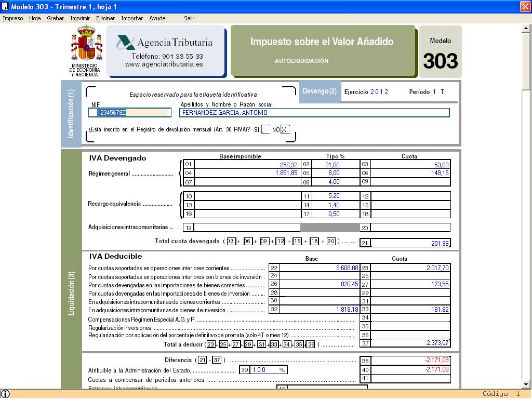Open the Imprimir menu
532x399 pixels.
pyautogui.click(x=80, y=18)
